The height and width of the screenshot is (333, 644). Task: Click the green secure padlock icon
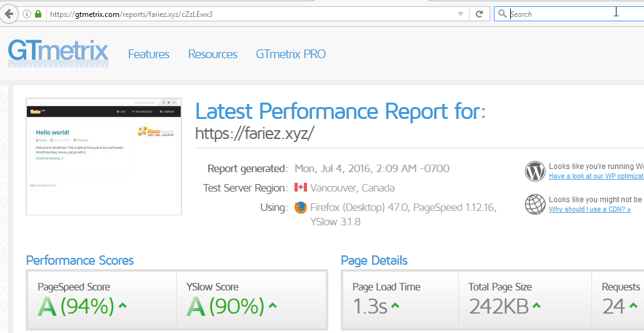(x=38, y=14)
